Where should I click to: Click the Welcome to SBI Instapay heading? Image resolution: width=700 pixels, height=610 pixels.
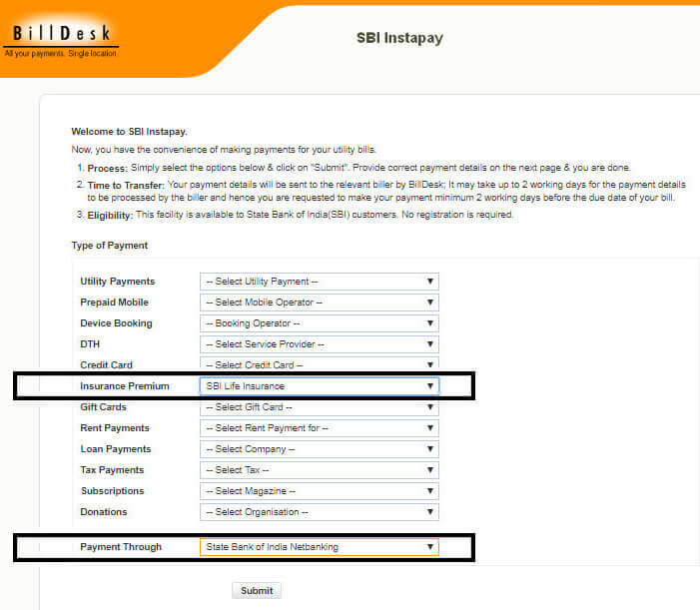pyautogui.click(x=129, y=132)
